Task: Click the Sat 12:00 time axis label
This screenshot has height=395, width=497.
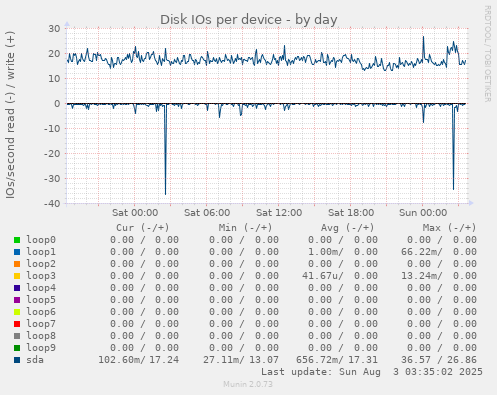Action: point(279,213)
